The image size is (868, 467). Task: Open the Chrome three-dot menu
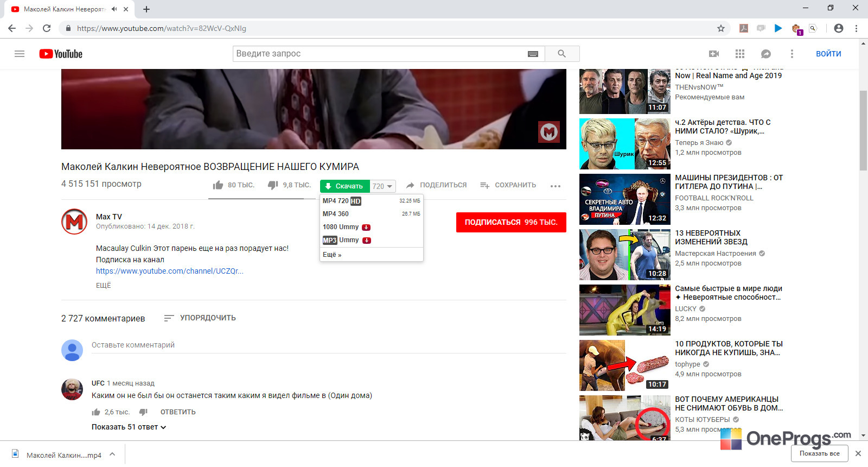point(857,28)
